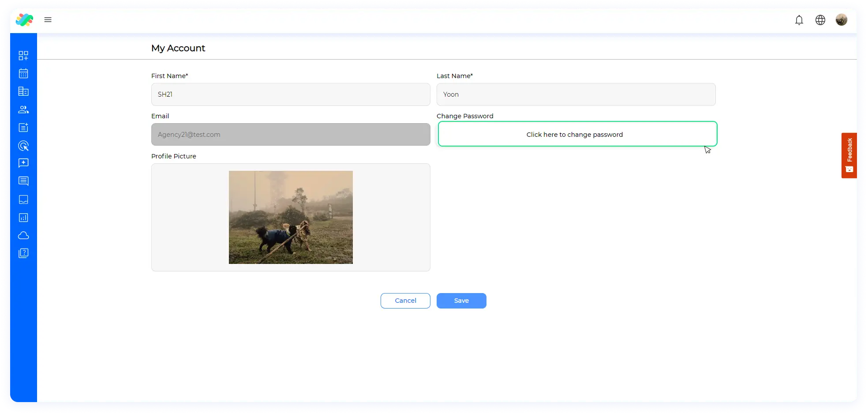Image resolution: width=868 pixels, height=414 pixels.
Task: Open the notifications bell
Action: [799, 20]
